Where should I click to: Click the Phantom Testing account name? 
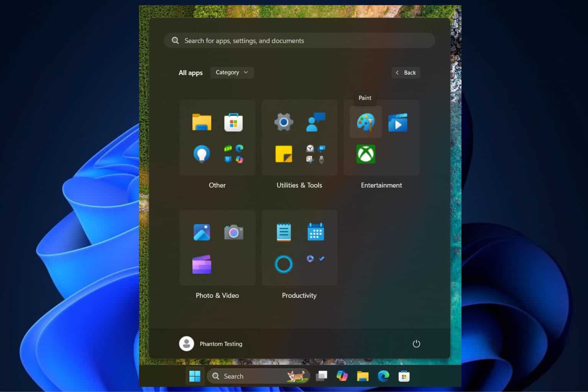point(221,344)
